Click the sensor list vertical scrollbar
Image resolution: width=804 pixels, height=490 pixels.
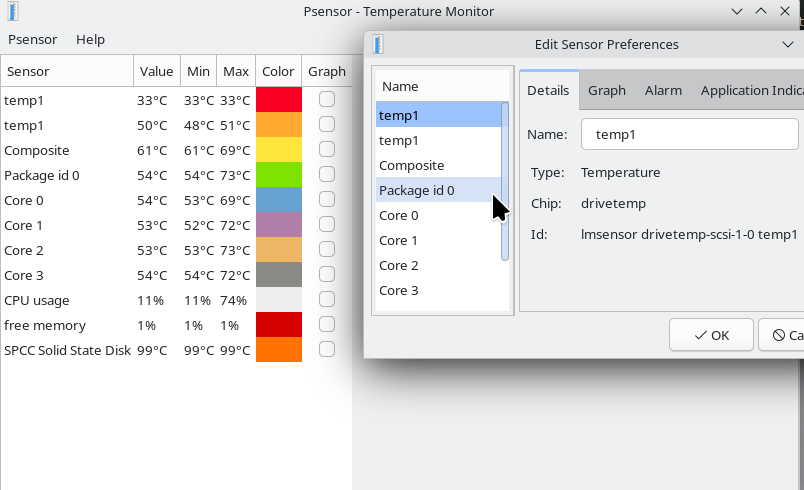click(x=505, y=180)
